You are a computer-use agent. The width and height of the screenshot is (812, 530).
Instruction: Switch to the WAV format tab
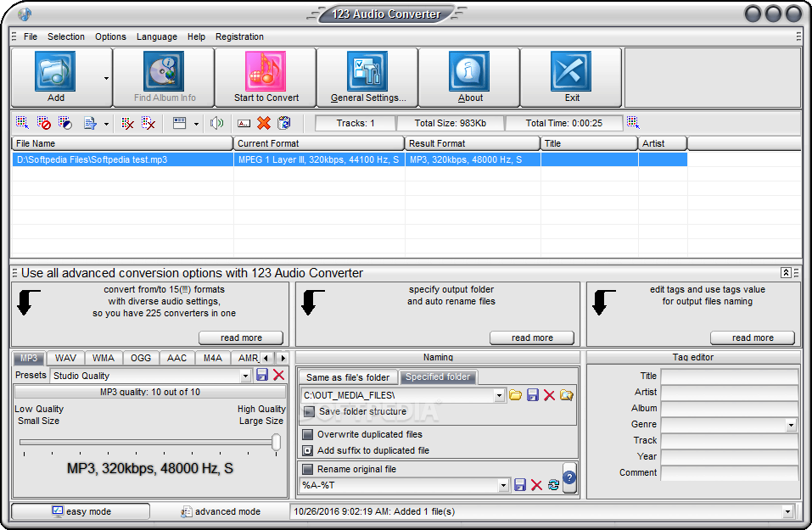65,358
